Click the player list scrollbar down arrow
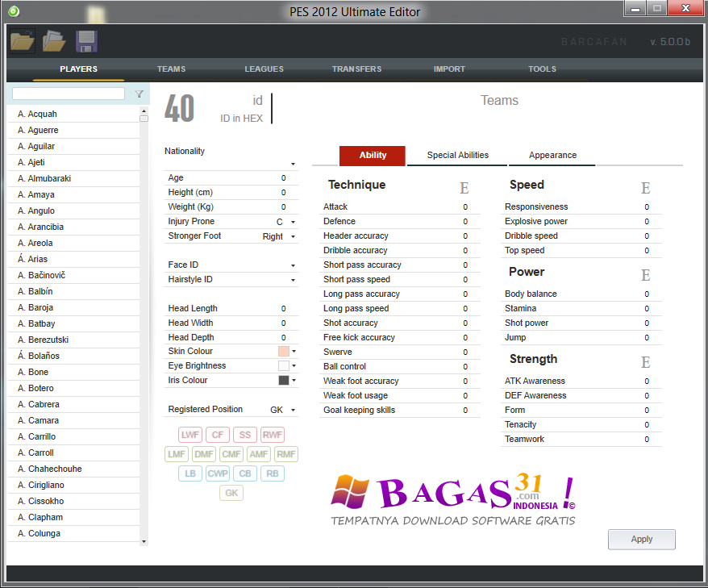708x588 pixels. pos(144,541)
